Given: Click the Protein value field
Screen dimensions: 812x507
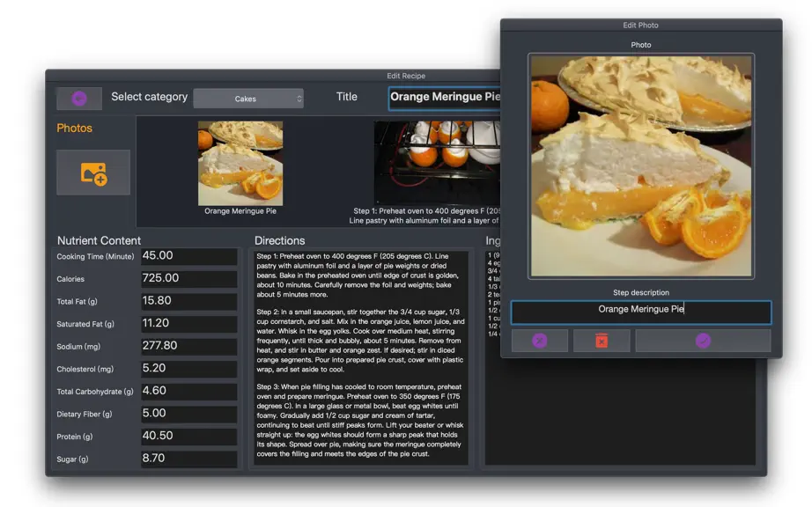Looking at the screenshot, I should click(189, 436).
